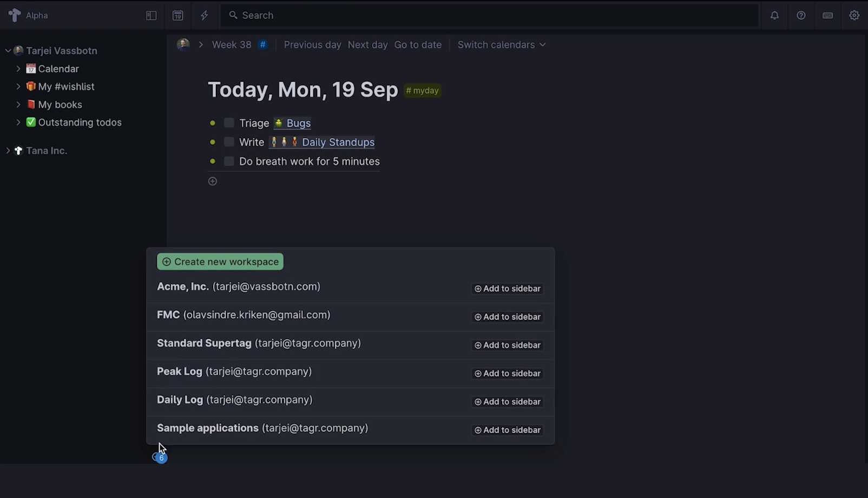Screen dimensions: 868x498
Task: Select Tana Inc. workspace label
Action: [47, 150]
